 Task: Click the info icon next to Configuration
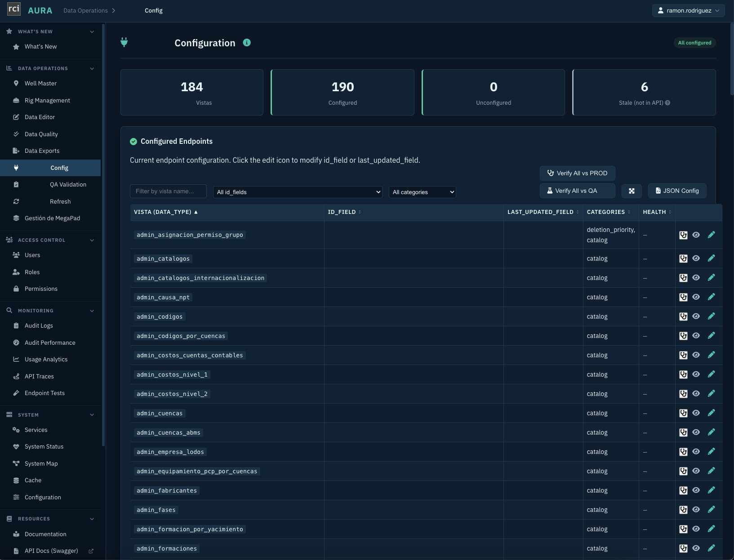point(247,43)
